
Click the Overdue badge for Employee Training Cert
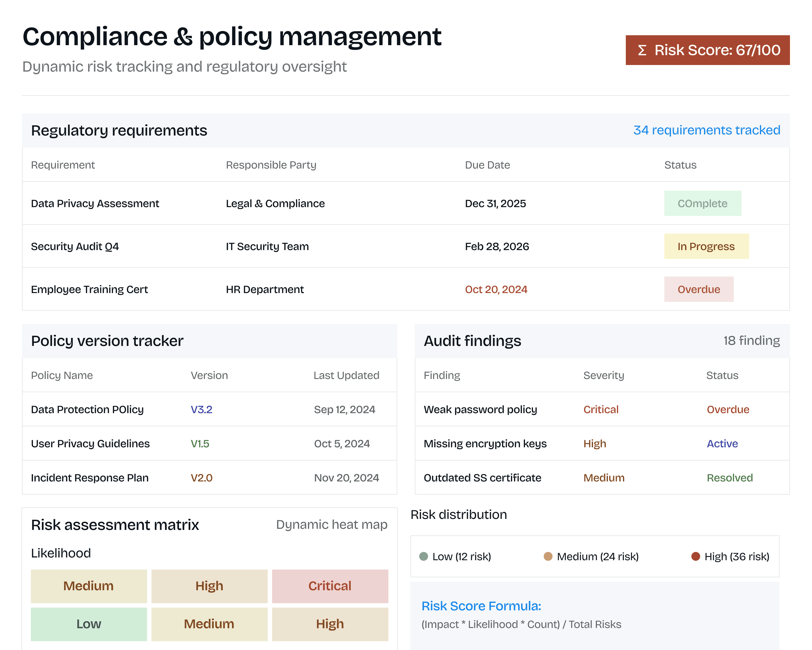point(699,289)
